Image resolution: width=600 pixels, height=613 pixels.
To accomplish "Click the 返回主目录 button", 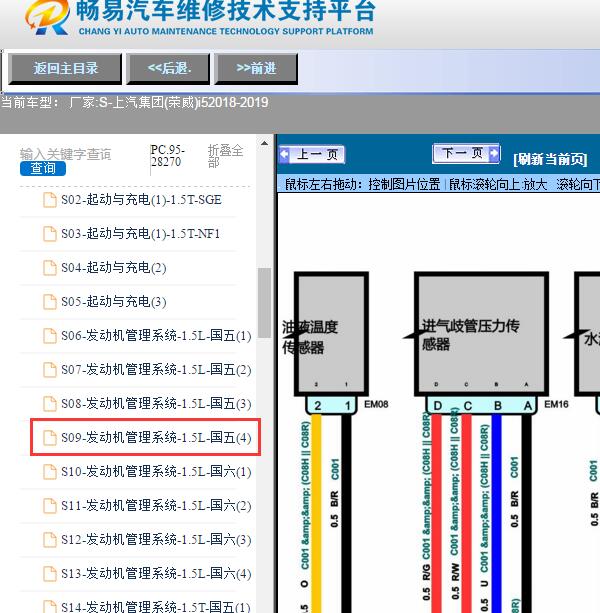I will click(x=65, y=69).
